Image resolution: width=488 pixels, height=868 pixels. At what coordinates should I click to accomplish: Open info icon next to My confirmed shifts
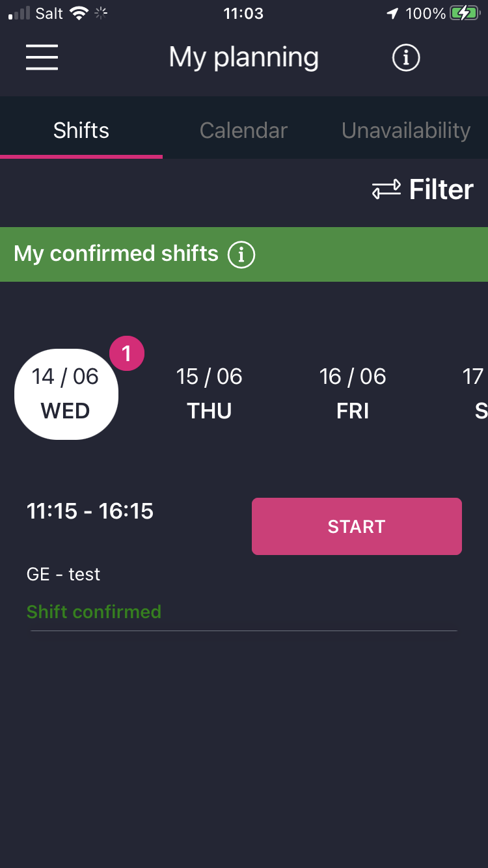pyautogui.click(x=241, y=254)
